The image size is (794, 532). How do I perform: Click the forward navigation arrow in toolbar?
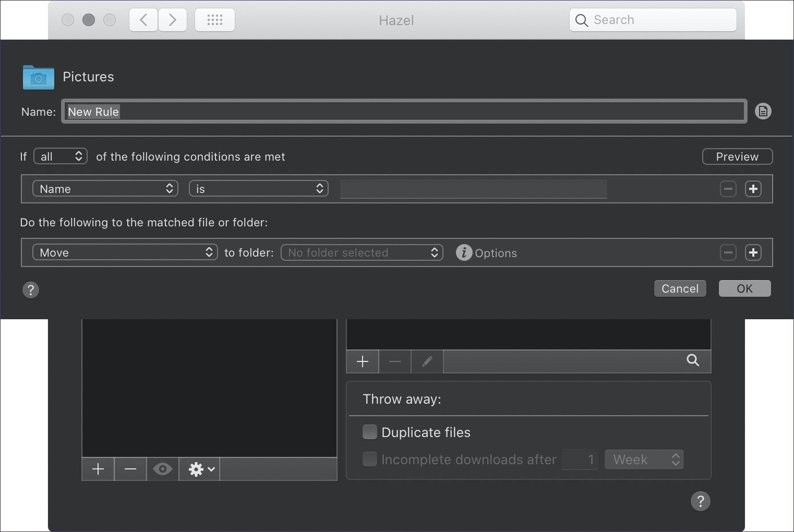pyautogui.click(x=172, y=20)
